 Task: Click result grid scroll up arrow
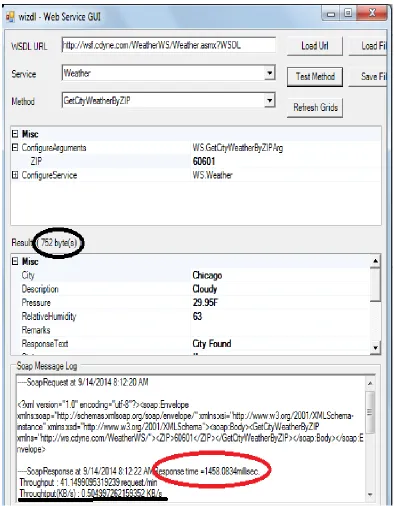click(376, 261)
